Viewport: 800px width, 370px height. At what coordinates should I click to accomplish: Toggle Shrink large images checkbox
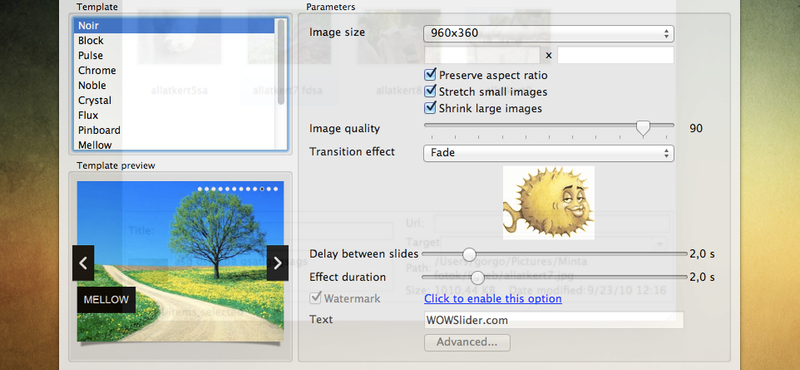coord(430,108)
